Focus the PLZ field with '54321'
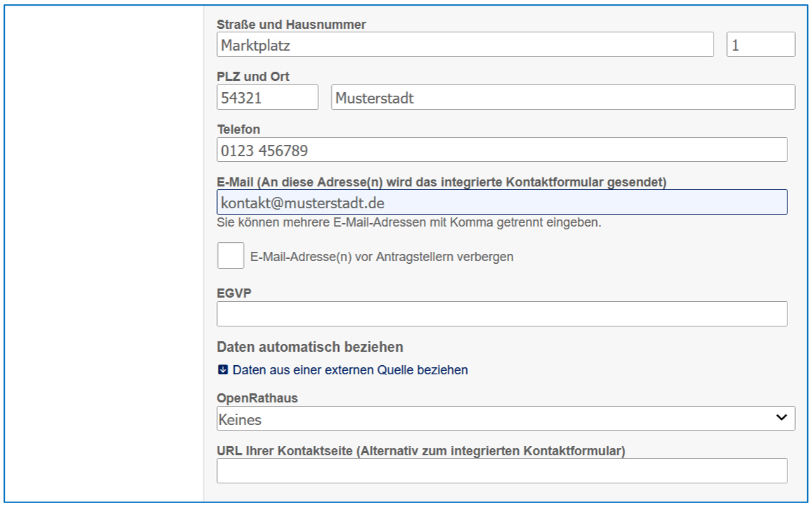This screenshot has height=508, width=812. coord(267,98)
